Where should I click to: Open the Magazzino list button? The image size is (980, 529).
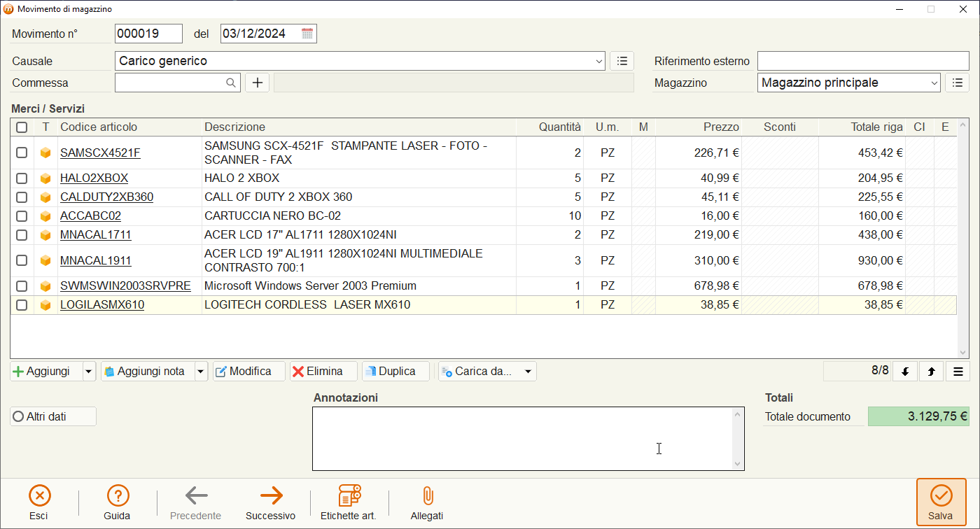[x=958, y=83]
